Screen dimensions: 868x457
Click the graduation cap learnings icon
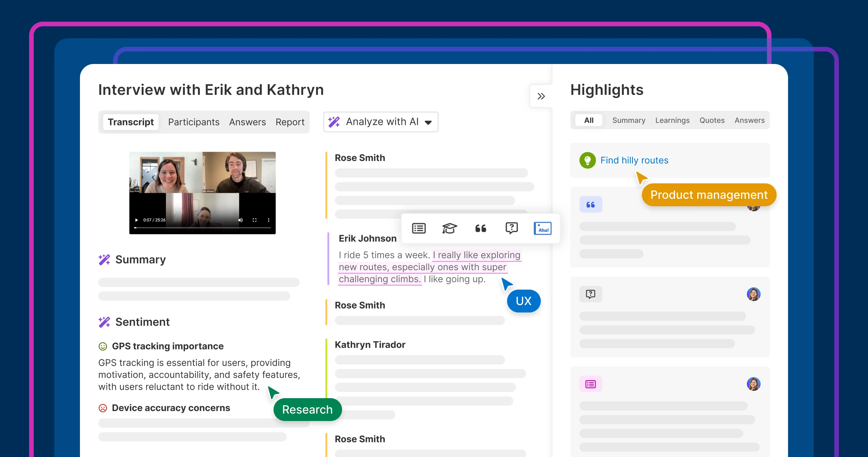coord(449,228)
